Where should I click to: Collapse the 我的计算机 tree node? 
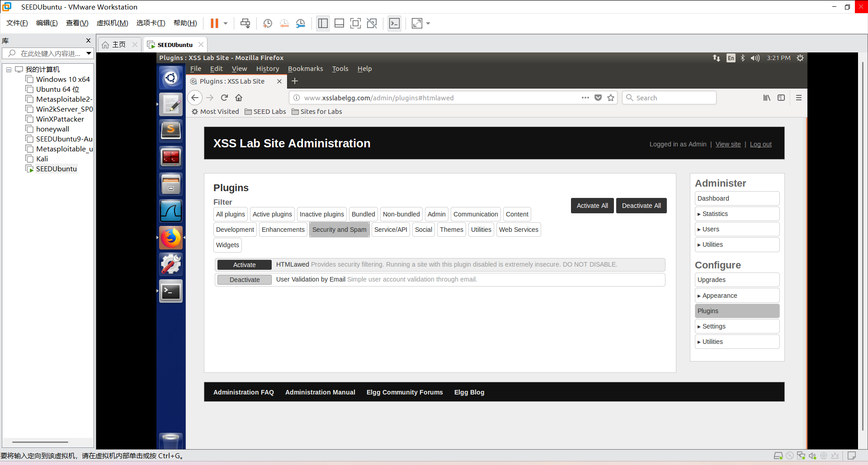(x=9, y=70)
